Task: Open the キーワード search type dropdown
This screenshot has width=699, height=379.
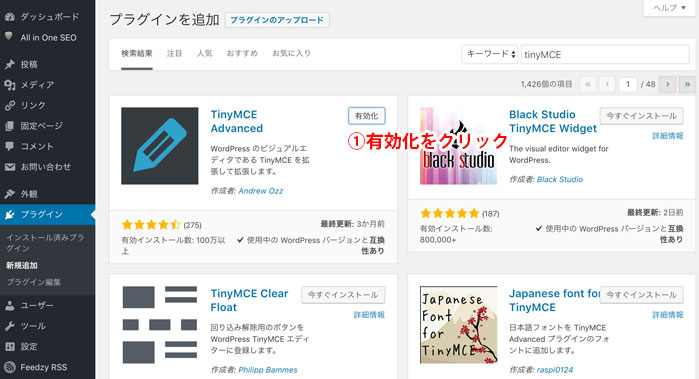Action: pyautogui.click(x=489, y=54)
